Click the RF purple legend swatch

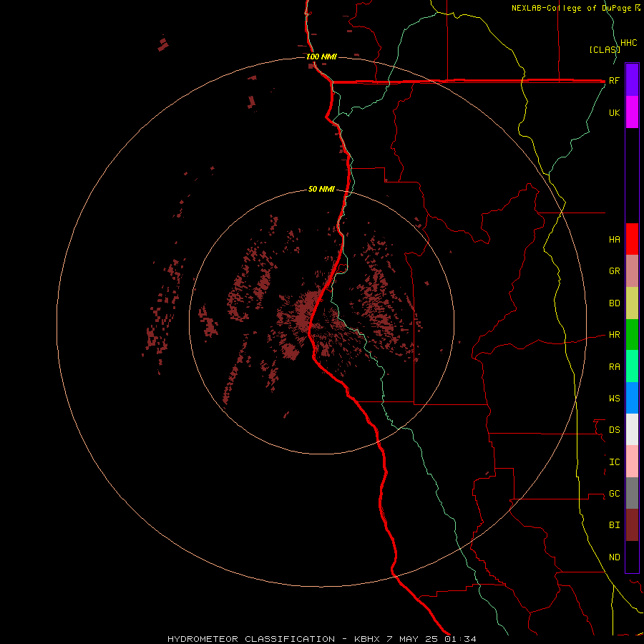click(632, 80)
